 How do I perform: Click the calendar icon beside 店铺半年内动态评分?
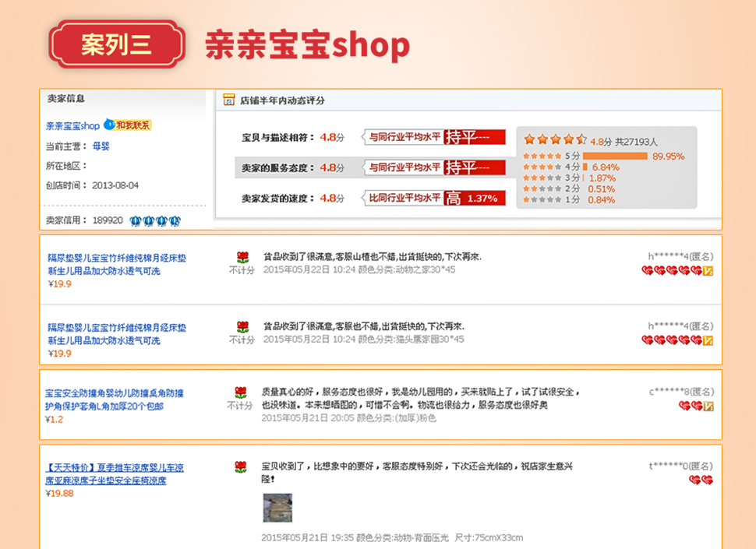coord(228,100)
